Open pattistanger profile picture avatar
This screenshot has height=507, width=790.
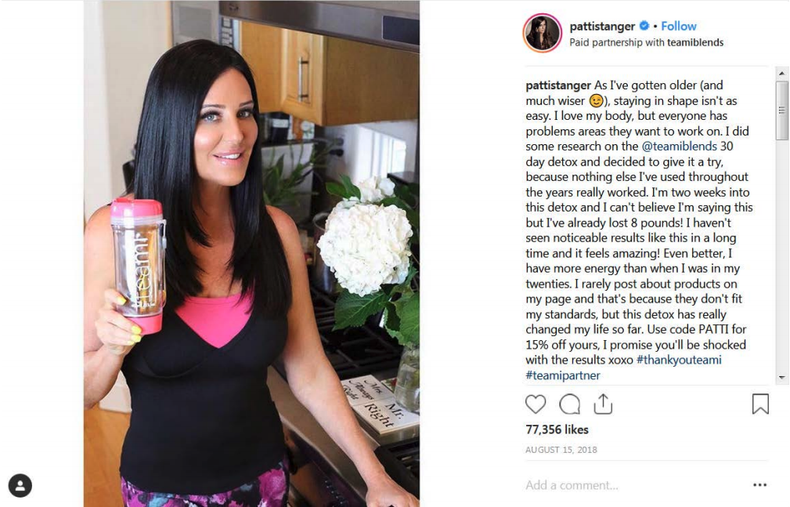[x=542, y=33]
